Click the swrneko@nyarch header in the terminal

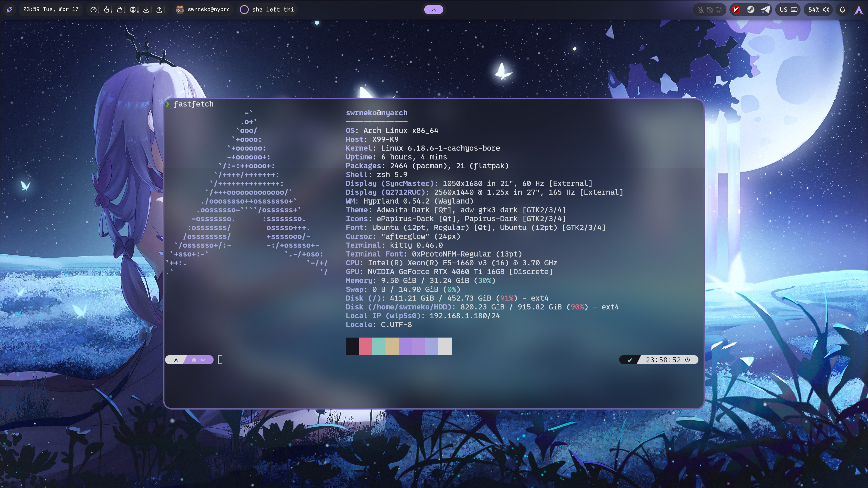pyautogui.click(x=377, y=113)
